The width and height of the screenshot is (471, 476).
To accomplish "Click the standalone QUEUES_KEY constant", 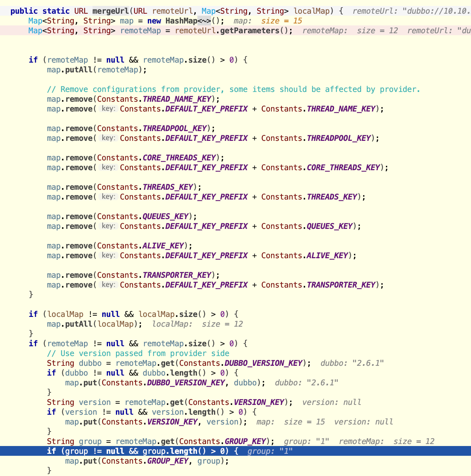I will [x=166, y=216].
